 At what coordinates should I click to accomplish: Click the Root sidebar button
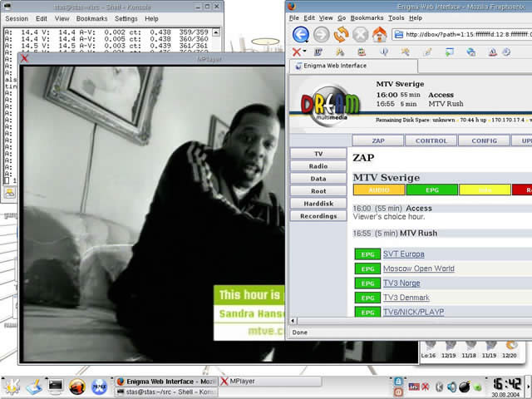click(x=318, y=191)
